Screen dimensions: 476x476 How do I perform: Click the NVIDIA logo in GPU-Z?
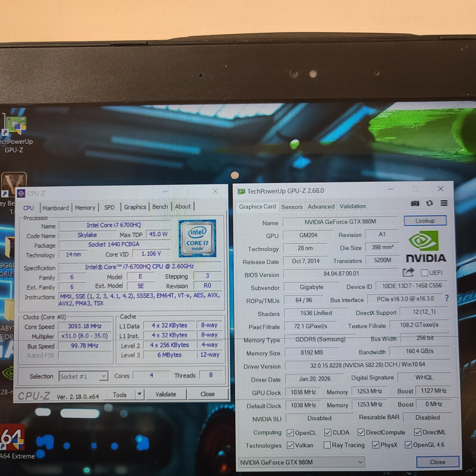425,247
